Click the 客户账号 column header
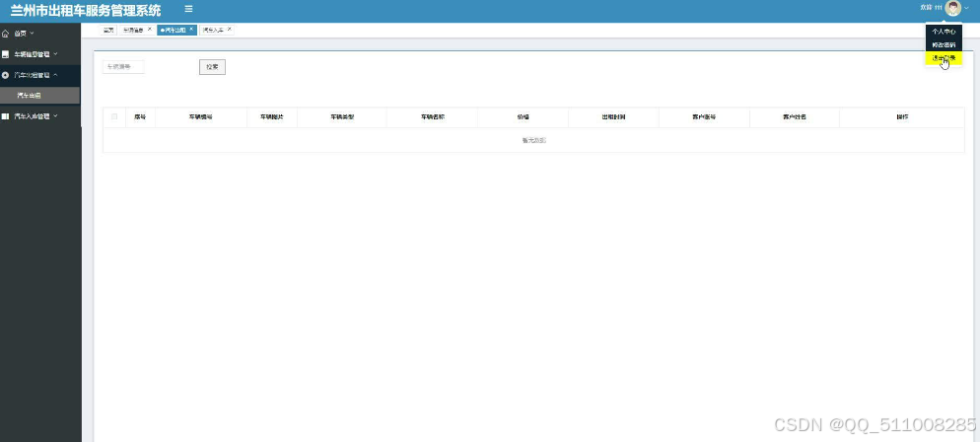 coord(704,116)
